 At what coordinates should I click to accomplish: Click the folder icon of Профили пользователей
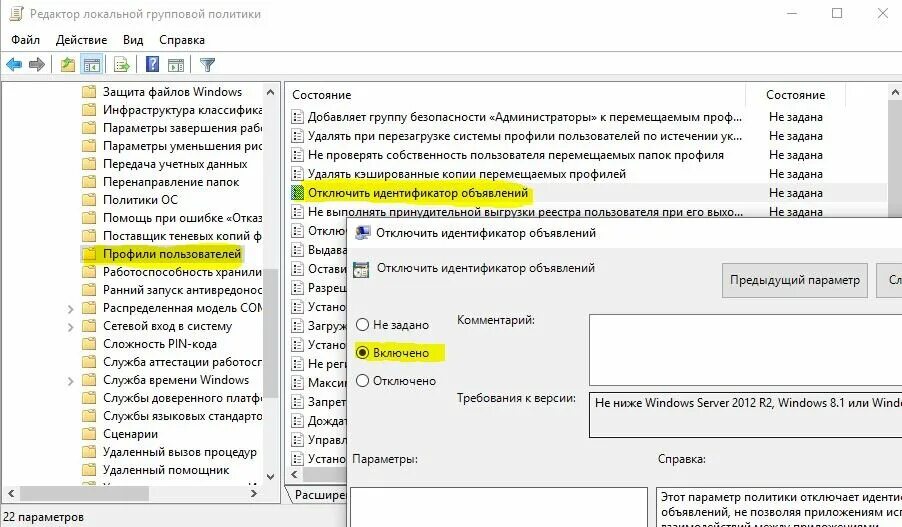pyautogui.click(x=89, y=254)
